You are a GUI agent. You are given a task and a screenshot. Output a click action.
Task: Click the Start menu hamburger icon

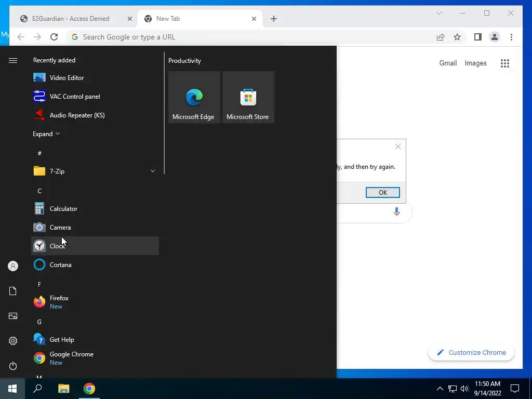click(13, 60)
